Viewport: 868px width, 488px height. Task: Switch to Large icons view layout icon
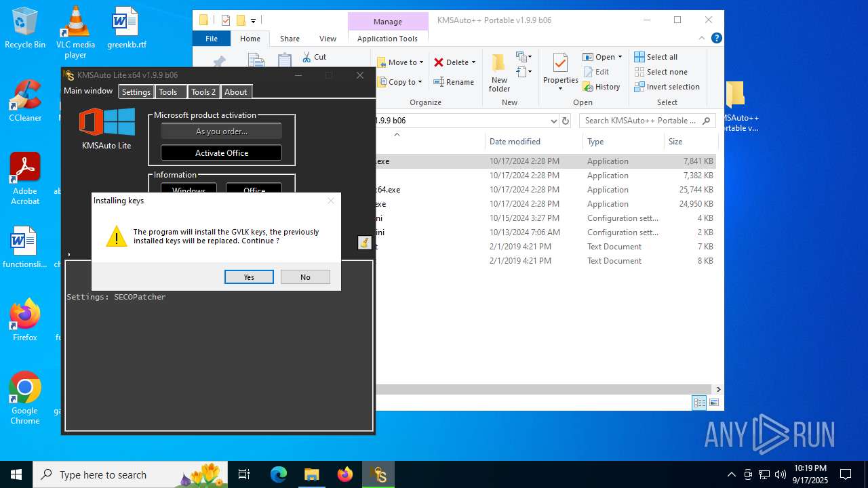(x=713, y=403)
